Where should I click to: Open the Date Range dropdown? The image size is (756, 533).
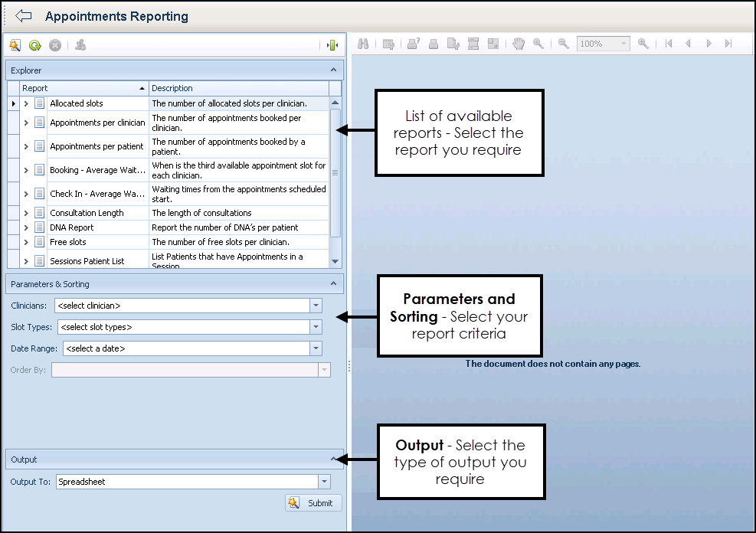tap(316, 348)
